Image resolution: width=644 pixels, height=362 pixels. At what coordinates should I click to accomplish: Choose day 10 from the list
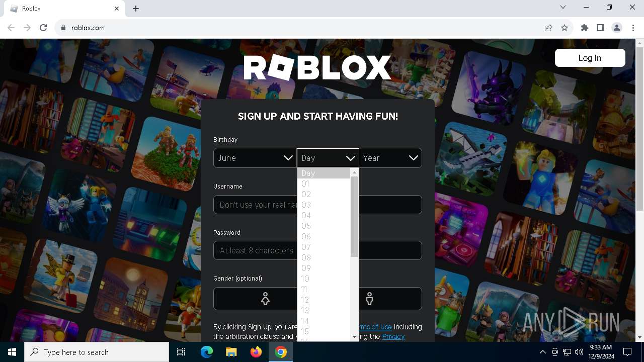tap(324, 279)
